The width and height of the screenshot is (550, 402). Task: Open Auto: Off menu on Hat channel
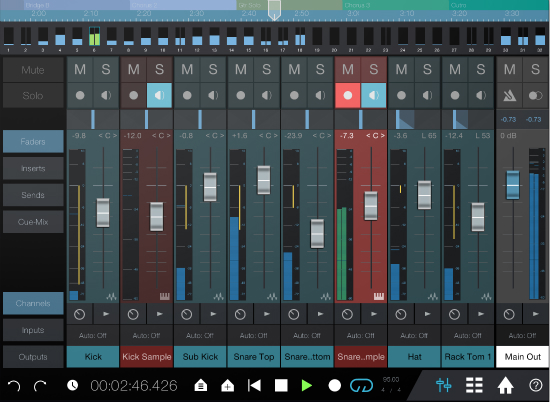[x=414, y=335]
